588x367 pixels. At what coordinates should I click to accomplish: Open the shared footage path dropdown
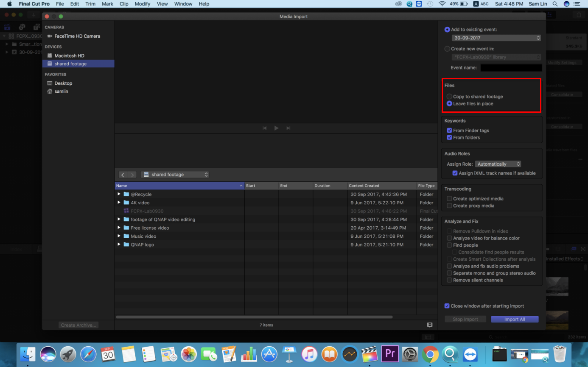(175, 175)
